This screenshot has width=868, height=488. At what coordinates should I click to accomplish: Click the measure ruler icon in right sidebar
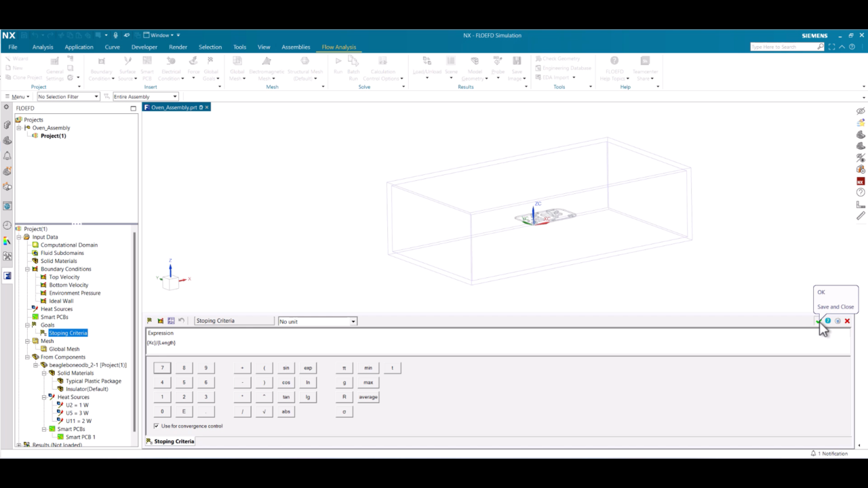coord(861,216)
